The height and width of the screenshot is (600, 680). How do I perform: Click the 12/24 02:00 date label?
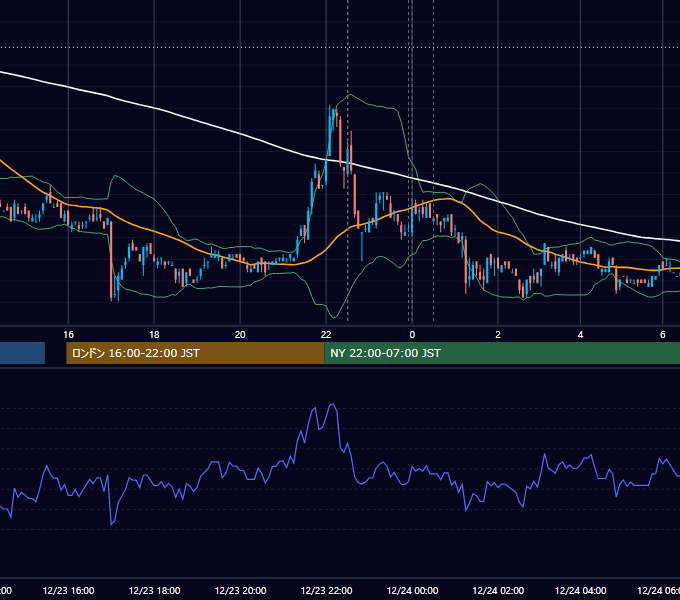coord(498,590)
